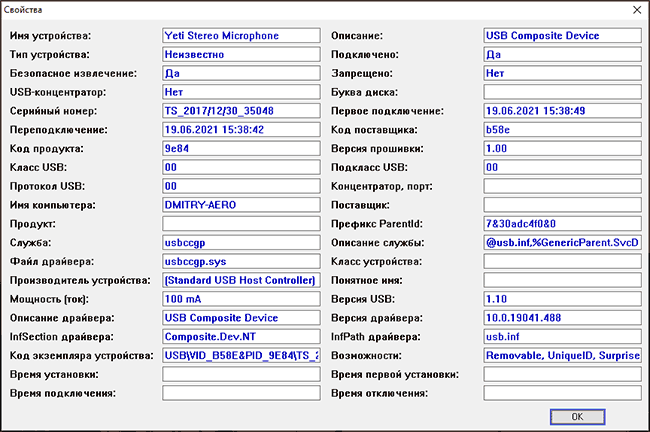Viewport: 650px width, 432px height.
Task: Click the empty Класс устройства field
Action: [x=563, y=262]
